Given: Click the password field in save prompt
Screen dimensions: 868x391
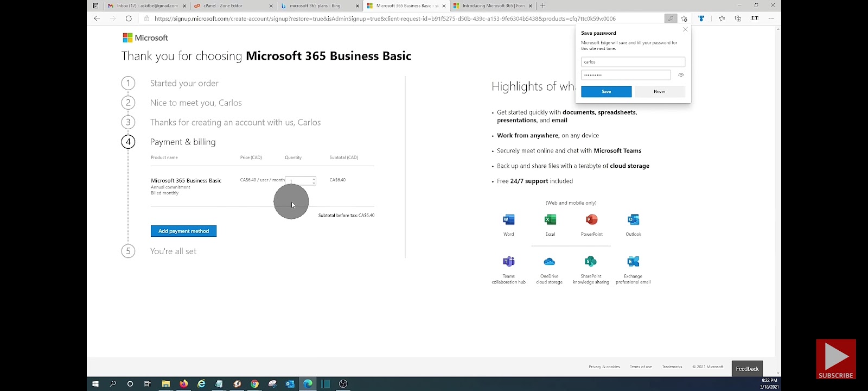Looking at the screenshot, I should pos(626,75).
